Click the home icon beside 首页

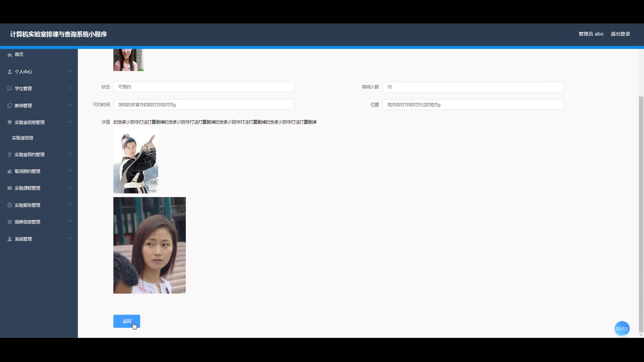coord(10,55)
